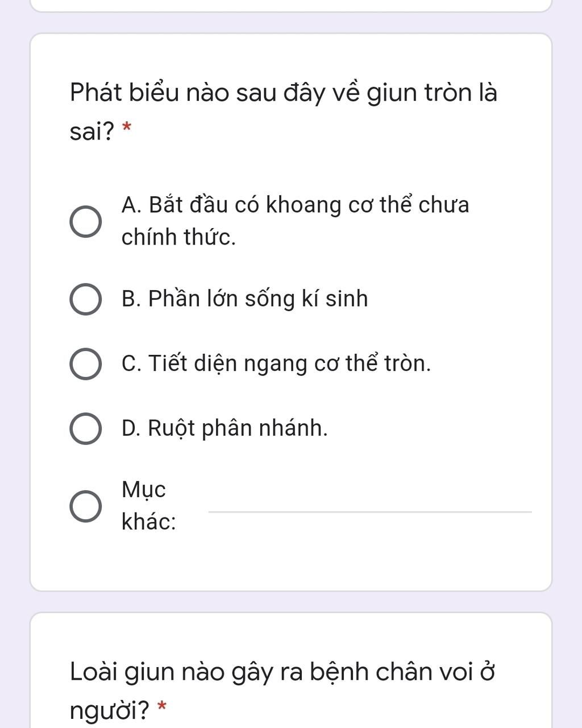Viewport: 582px width, 728px height.
Task: Click the label text 'Ruột phân nhánh.'
Action: coord(238,428)
